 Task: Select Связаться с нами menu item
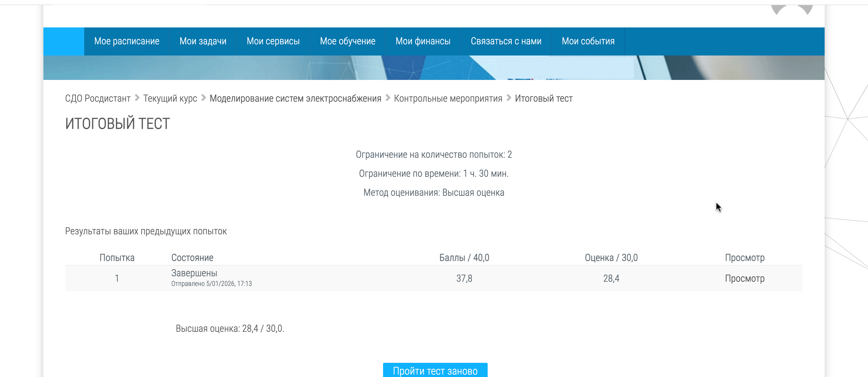click(x=506, y=41)
